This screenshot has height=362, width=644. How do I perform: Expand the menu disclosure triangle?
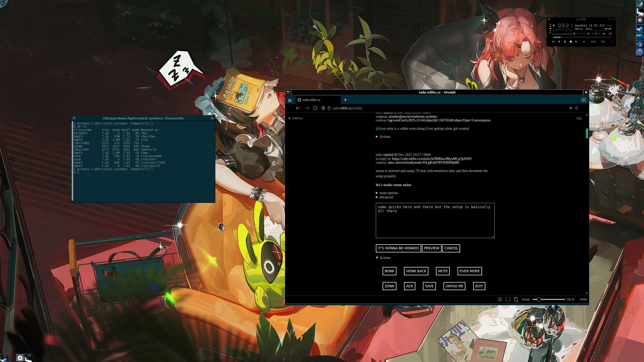(290, 118)
